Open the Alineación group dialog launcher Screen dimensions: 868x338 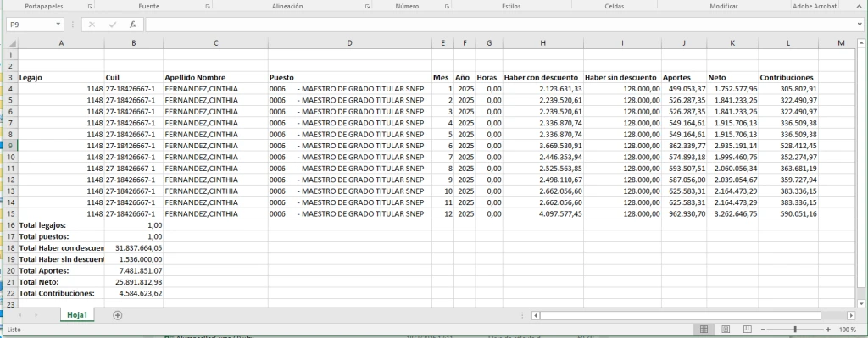367,7
